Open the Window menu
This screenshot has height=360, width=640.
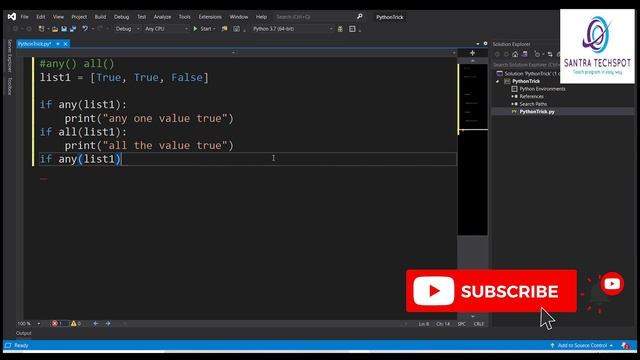pos(239,17)
